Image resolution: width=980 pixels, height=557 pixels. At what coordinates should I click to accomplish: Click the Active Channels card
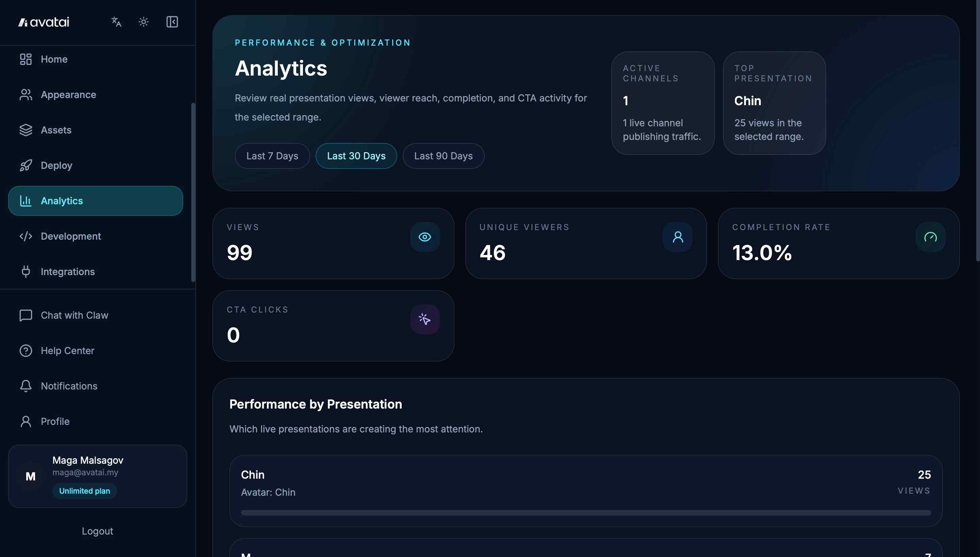pos(663,103)
